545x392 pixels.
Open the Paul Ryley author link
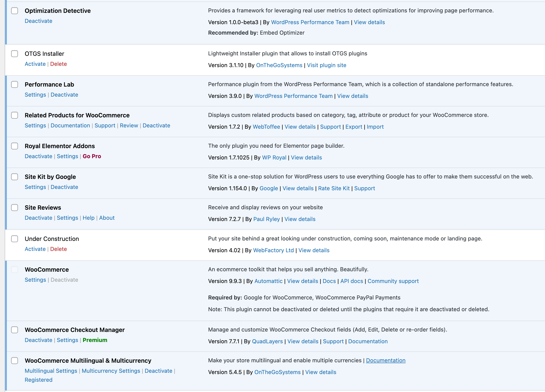coord(267,219)
